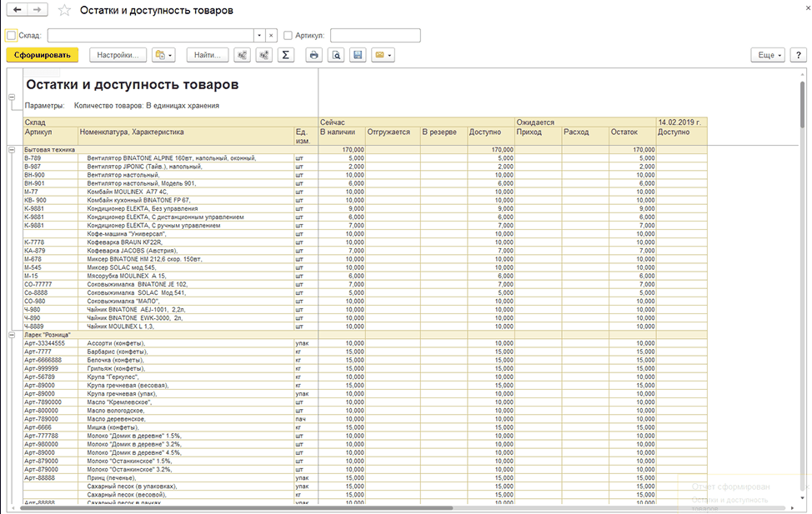The image size is (812, 514).
Task: Add report to favorites with star icon
Action: click(x=64, y=10)
